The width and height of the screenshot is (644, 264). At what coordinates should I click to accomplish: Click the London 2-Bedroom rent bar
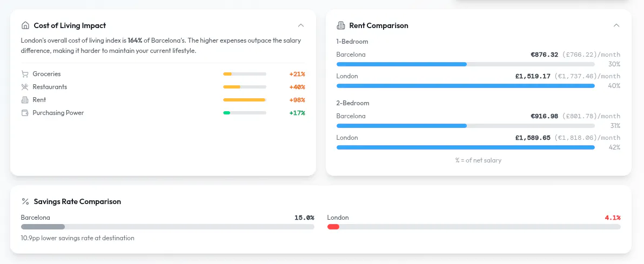[465, 147]
